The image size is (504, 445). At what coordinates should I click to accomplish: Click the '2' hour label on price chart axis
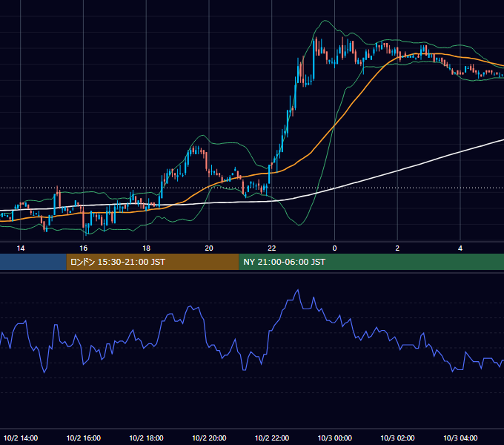[397, 248]
